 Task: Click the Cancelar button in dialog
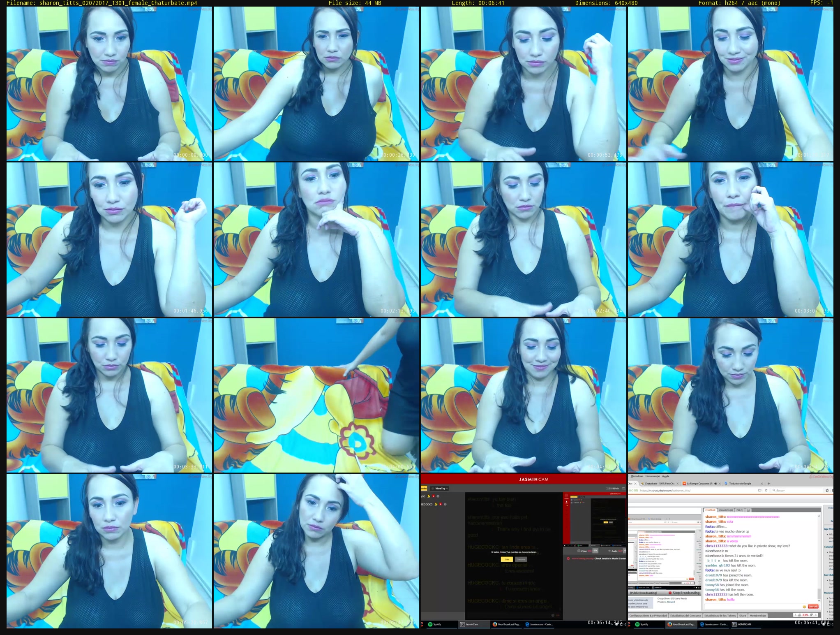pyautogui.click(x=521, y=559)
